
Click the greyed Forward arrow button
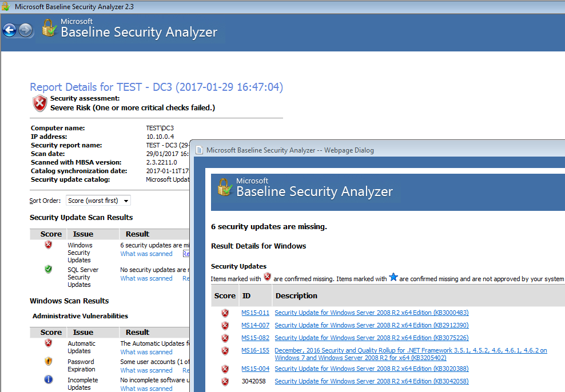(26, 30)
